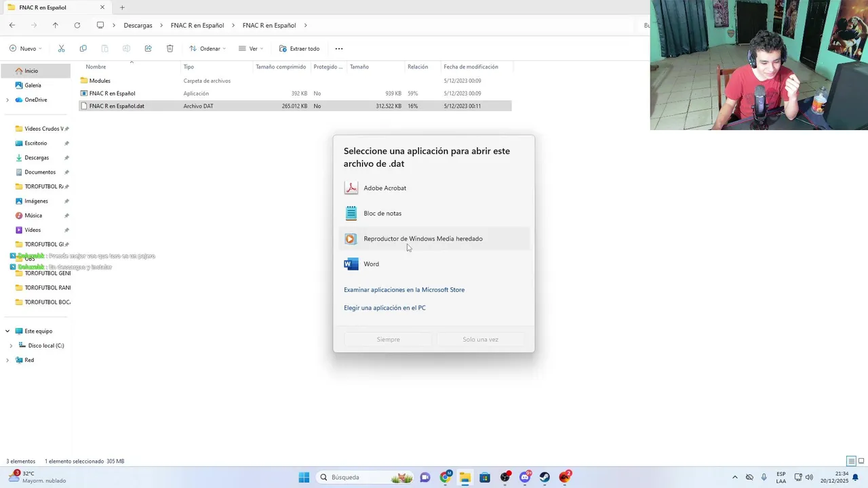Expand Disco local (C:) node
This screenshot has height=488, width=868.
[x=11, y=346]
